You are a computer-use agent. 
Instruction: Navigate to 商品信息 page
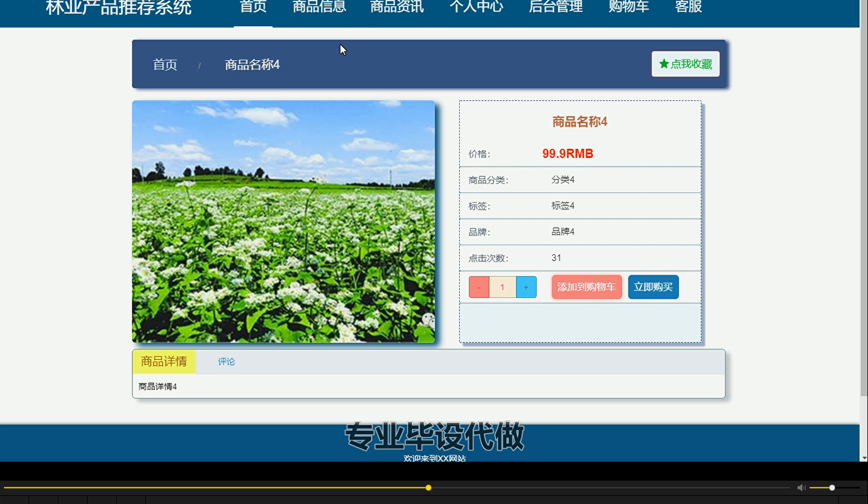(319, 7)
